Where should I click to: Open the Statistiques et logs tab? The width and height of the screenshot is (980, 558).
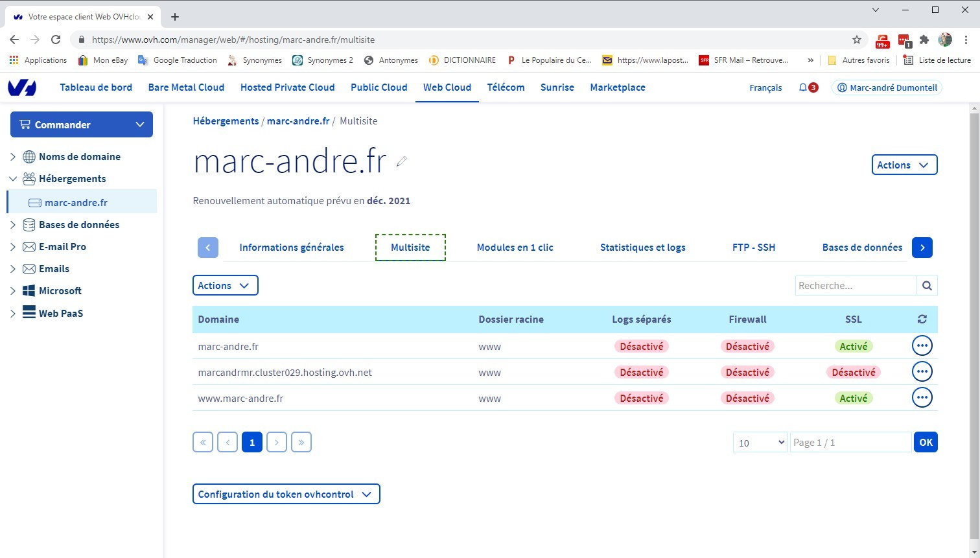tap(642, 248)
